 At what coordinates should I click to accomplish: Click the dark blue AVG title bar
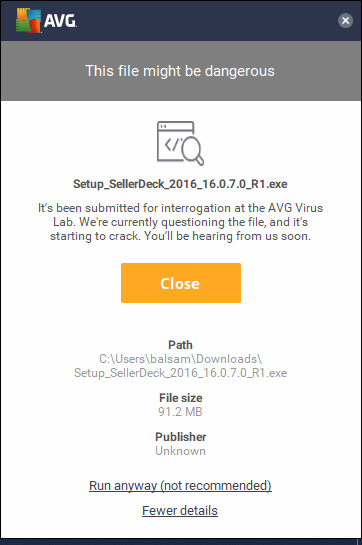tap(180, 21)
